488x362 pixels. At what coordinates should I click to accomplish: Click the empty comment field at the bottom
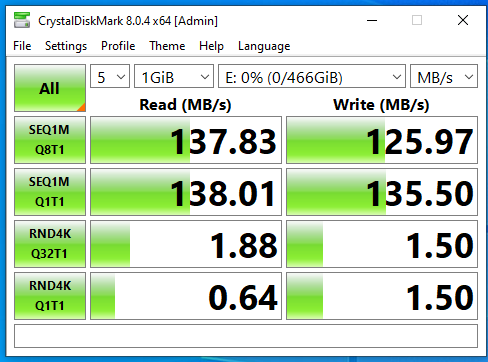point(246,336)
